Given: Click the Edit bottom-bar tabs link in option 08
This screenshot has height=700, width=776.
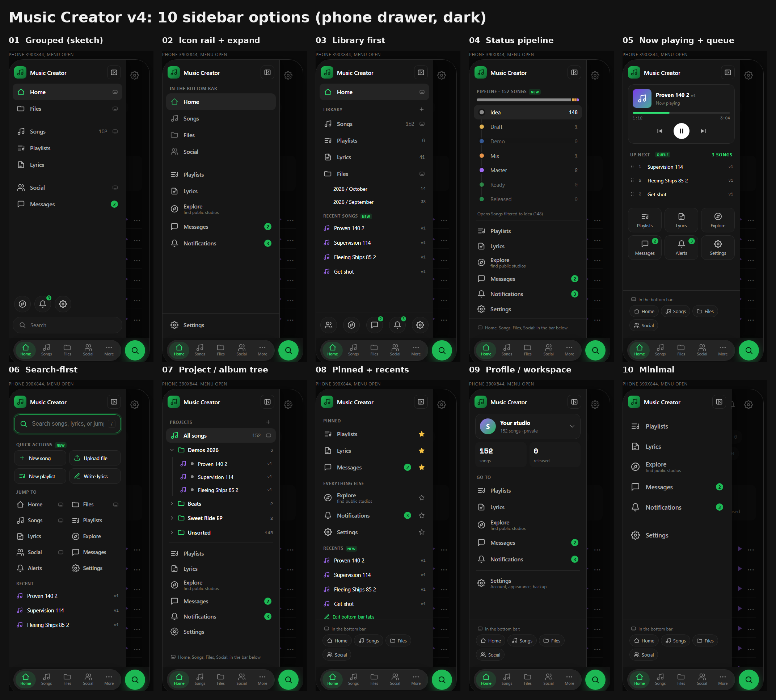Looking at the screenshot, I should [349, 616].
